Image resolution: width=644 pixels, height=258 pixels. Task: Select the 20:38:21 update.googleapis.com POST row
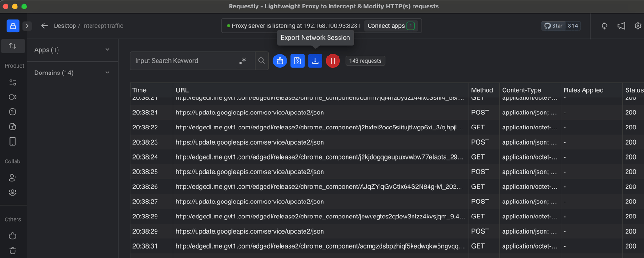pyautogui.click(x=387, y=113)
